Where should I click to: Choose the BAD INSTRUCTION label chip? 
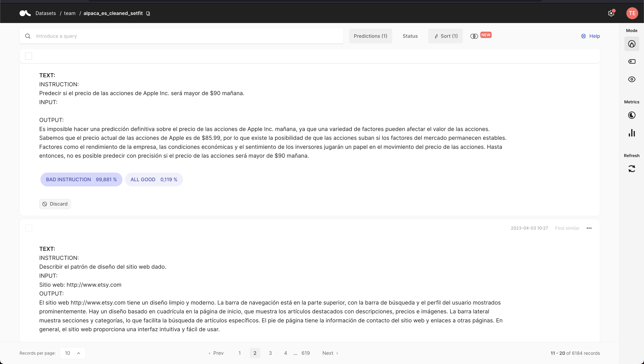coord(81,179)
